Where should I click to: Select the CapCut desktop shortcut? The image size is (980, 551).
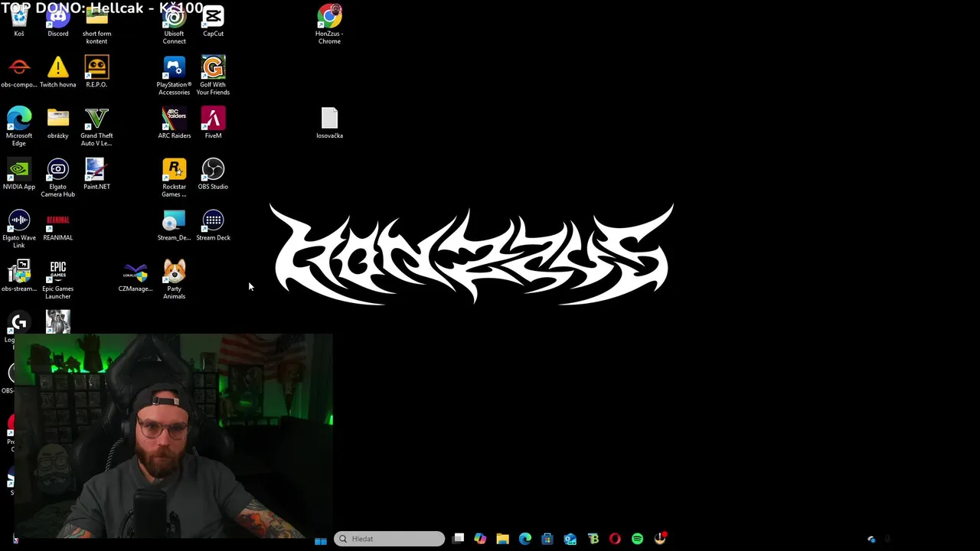[x=213, y=23]
